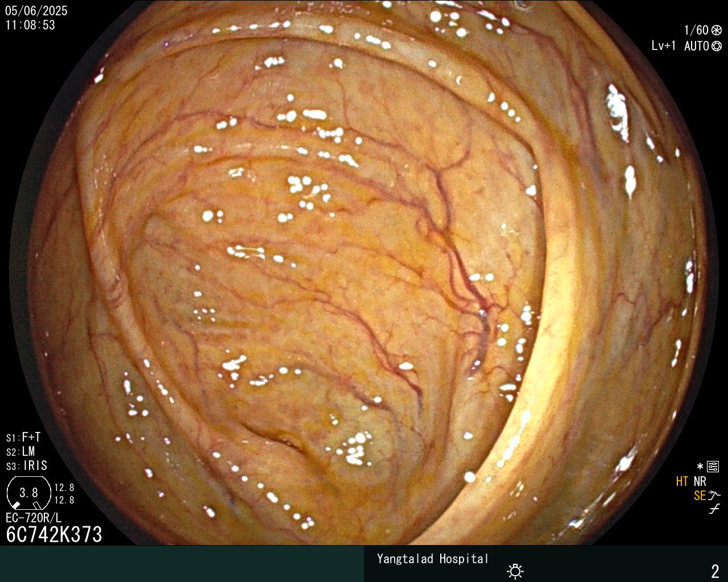Click the S1: F+T switch assignment
This screenshot has height=582, width=728.
23,438
